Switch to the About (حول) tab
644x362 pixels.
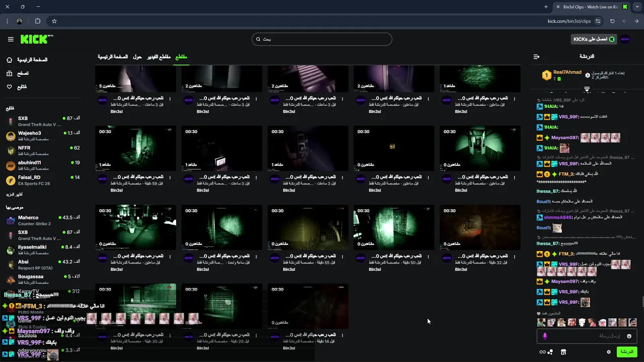(x=137, y=57)
